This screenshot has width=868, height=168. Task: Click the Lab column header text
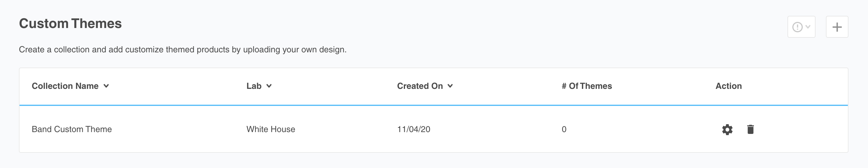click(254, 86)
